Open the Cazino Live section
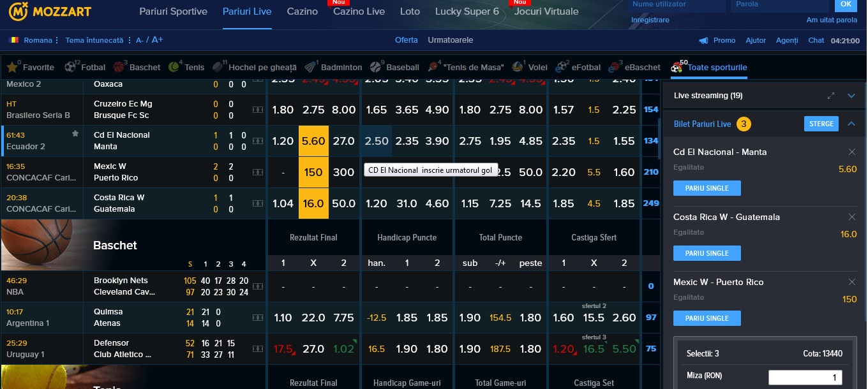Viewport: 868px width, 389px height. [x=359, y=11]
